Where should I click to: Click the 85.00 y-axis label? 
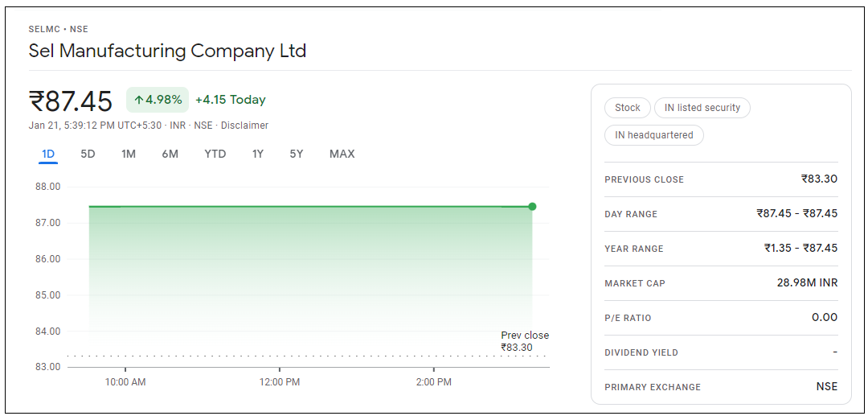[47, 295]
